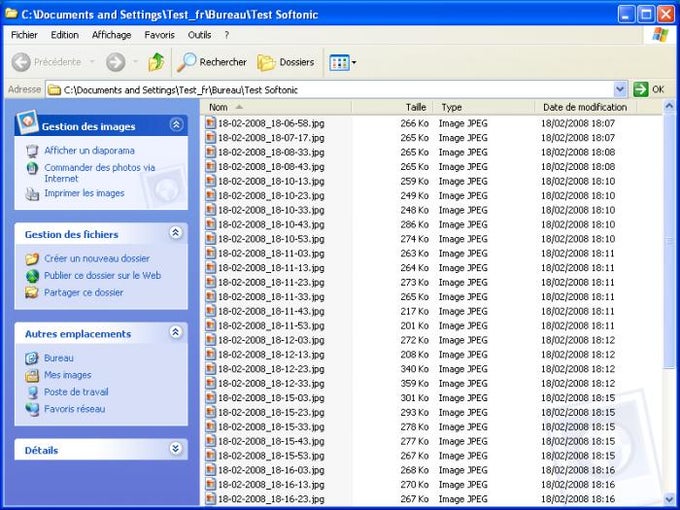The width and height of the screenshot is (680, 510).
Task: Open the ? help menu
Action: 226,35
